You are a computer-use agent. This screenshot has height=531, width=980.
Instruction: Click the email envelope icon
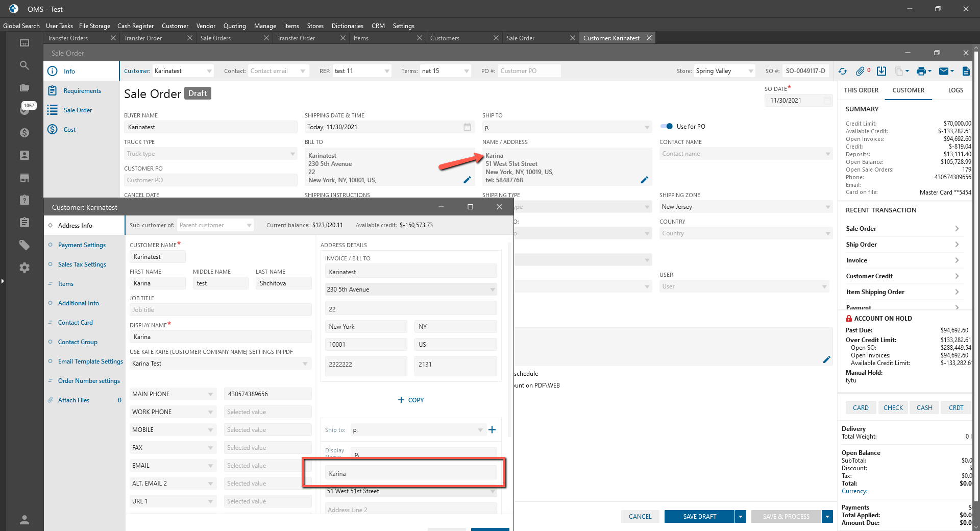944,71
